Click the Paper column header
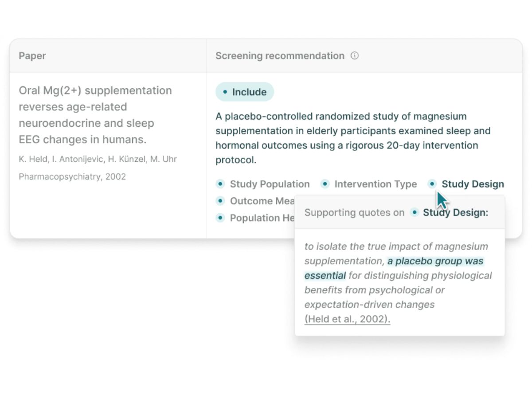532x399 pixels. [x=32, y=56]
